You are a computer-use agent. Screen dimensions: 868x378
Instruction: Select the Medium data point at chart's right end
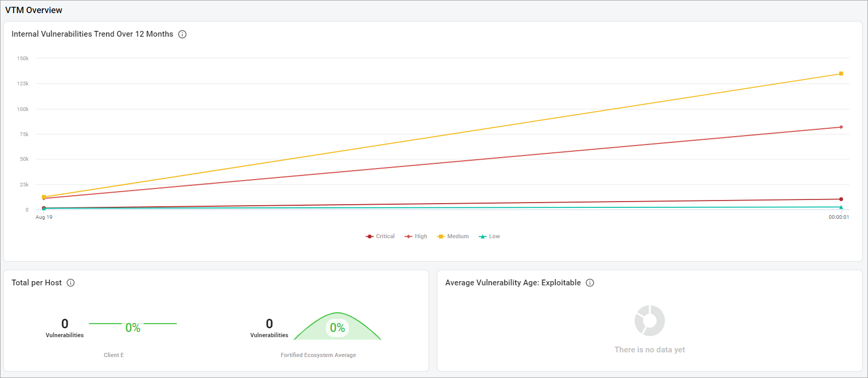click(841, 74)
